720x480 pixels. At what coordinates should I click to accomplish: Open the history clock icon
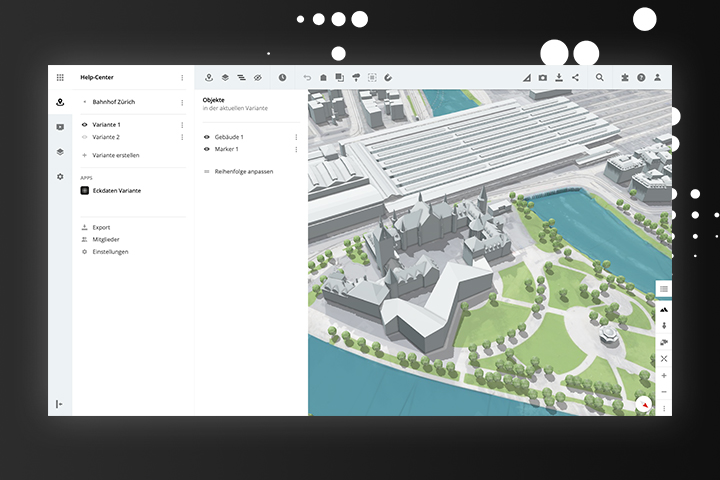coord(282,77)
